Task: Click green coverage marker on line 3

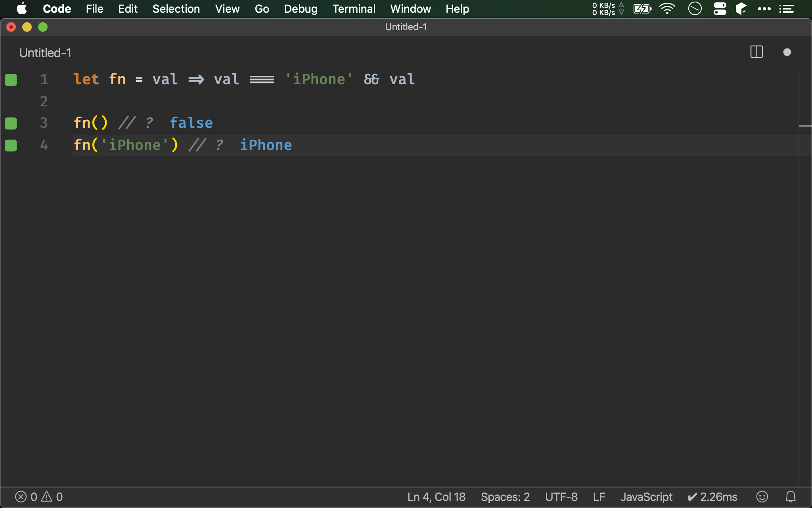Action: [x=11, y=123]
